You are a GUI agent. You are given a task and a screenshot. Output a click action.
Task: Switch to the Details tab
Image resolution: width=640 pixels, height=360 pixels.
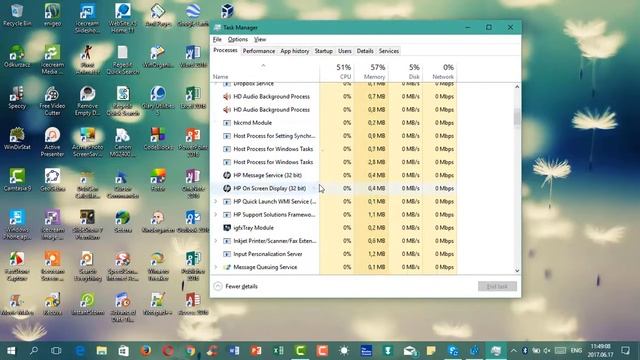365,51
